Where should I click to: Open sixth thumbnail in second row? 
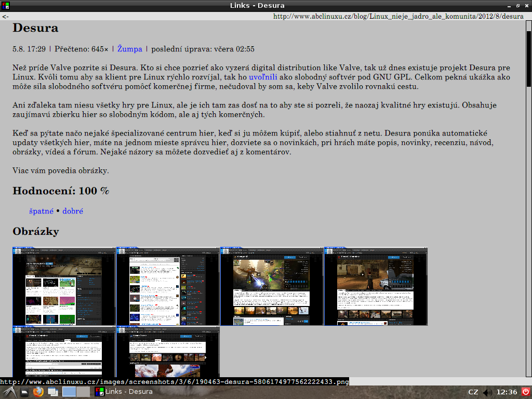click(x=168, y=351)
